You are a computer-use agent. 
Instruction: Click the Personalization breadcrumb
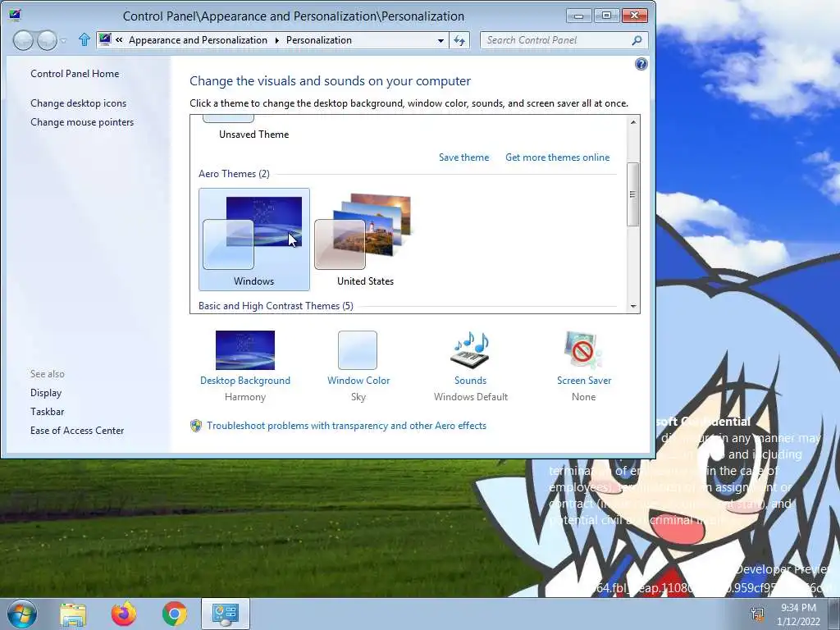coord(319,40)
